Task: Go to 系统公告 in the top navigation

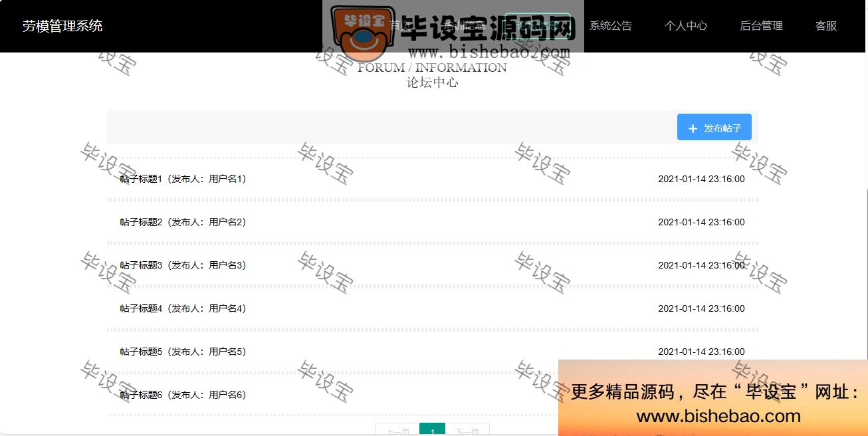Action: point(611,26)
